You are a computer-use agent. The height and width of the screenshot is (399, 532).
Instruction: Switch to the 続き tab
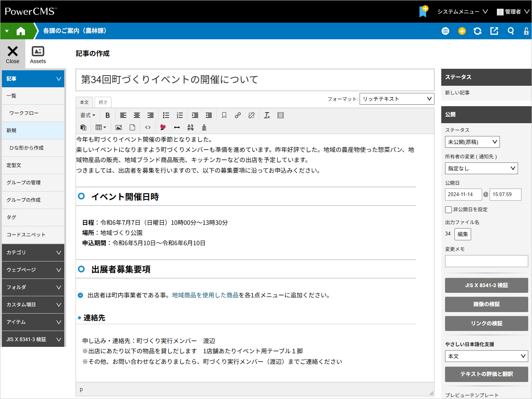click(x=103, y=102)
